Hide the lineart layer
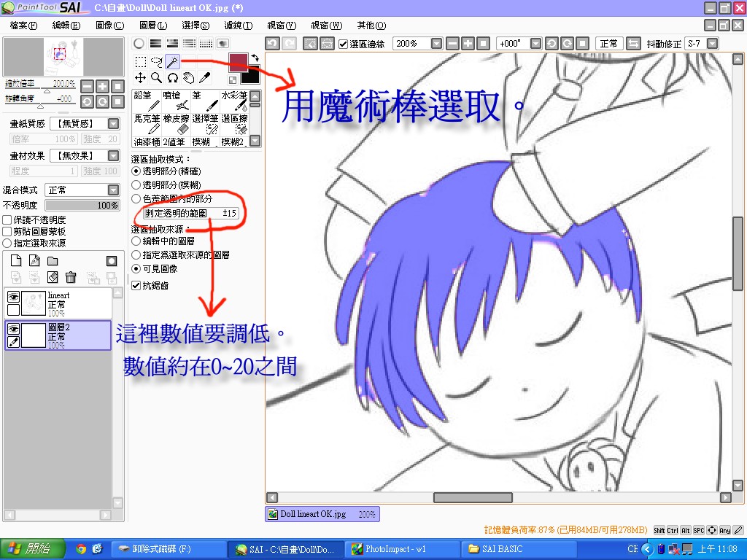 [13, 297]
